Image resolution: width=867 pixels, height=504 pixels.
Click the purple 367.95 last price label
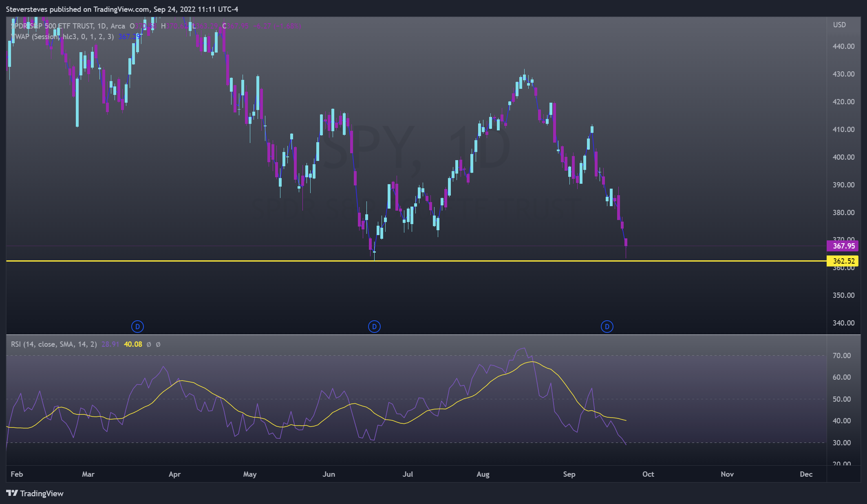click(843, 246)
